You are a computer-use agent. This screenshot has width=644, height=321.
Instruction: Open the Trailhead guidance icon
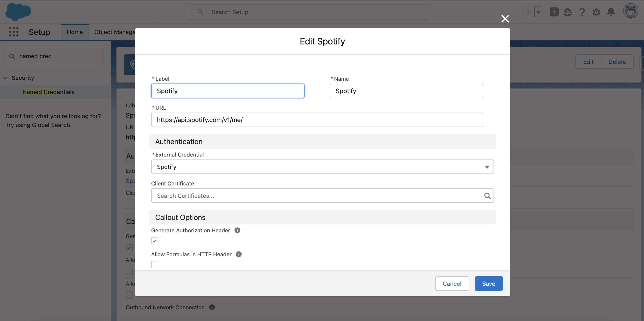(567, 12)
